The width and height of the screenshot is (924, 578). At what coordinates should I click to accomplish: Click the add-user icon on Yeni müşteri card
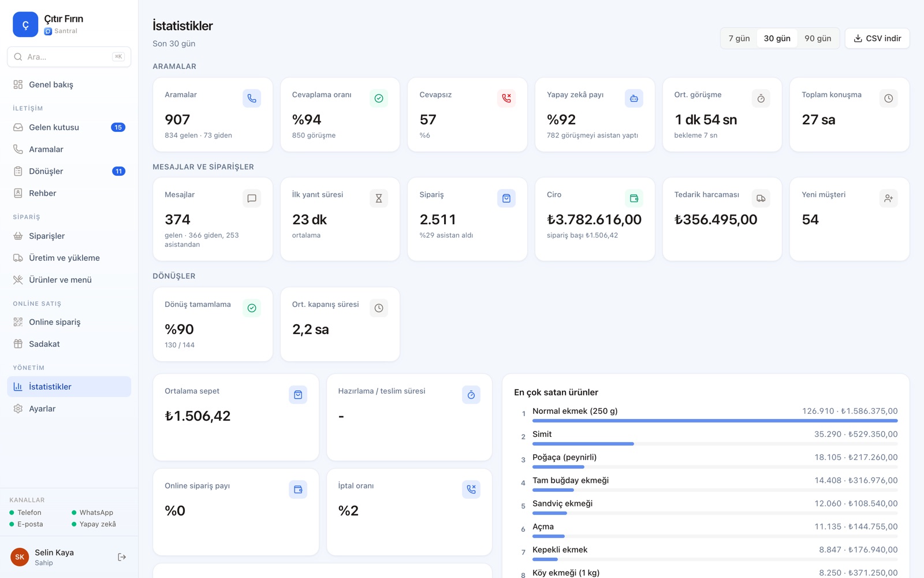coord(888,198)
